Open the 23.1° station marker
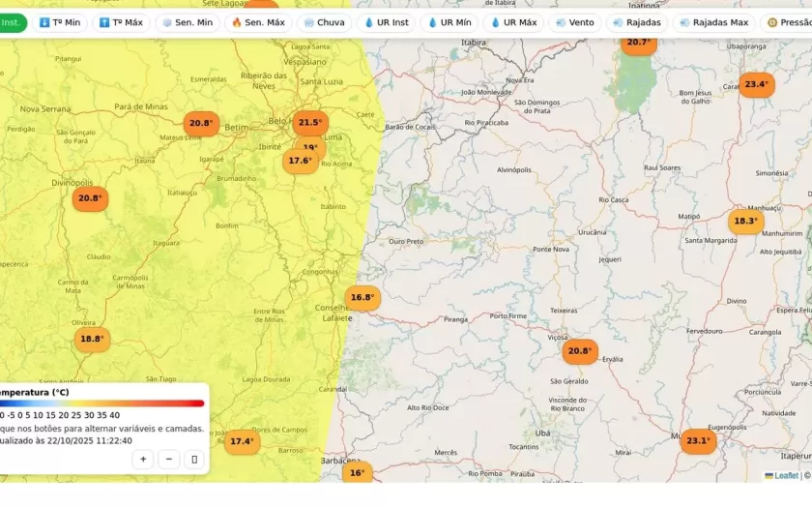This screenshot has height=508, width=812. pos(697,441)
